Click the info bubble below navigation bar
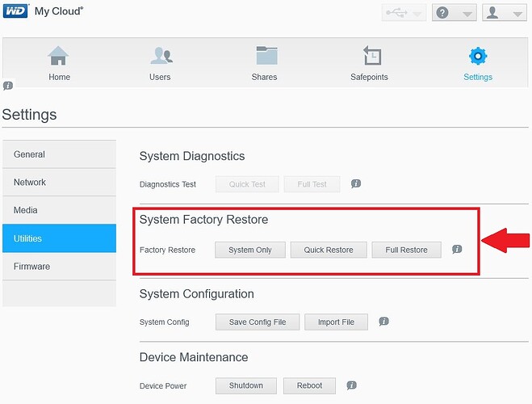This screenshot has width=532, height=404. [8, 85]
